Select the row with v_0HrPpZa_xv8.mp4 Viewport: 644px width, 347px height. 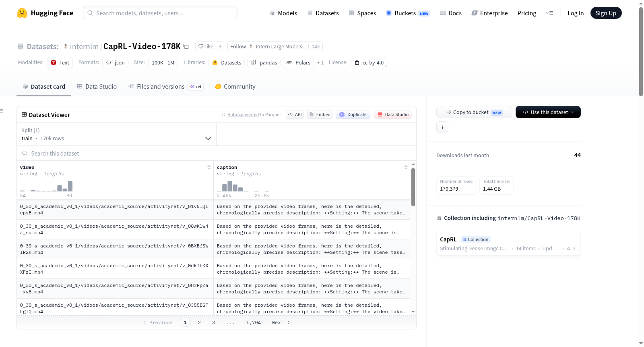coord(213,289)
